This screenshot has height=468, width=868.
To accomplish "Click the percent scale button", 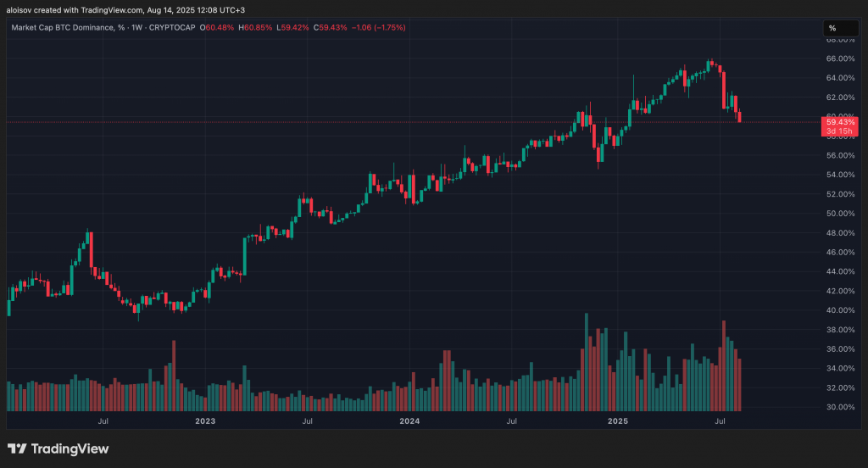I will coord(840,28).
